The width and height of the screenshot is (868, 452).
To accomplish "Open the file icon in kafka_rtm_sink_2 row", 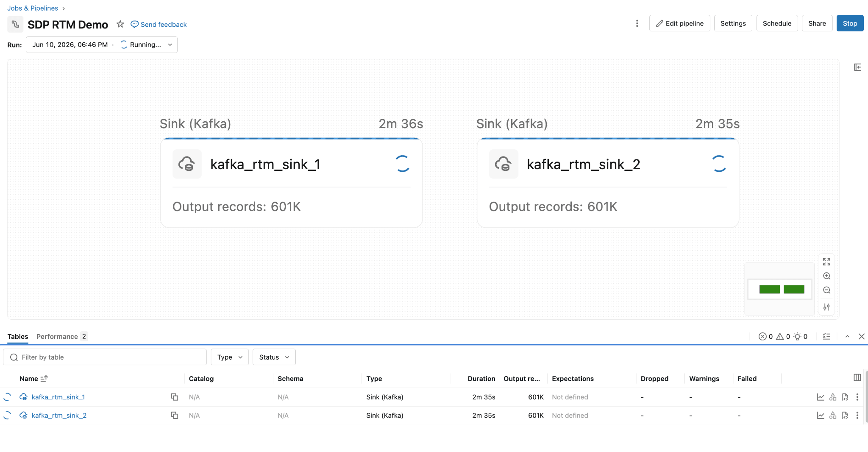I will point(845,415).
